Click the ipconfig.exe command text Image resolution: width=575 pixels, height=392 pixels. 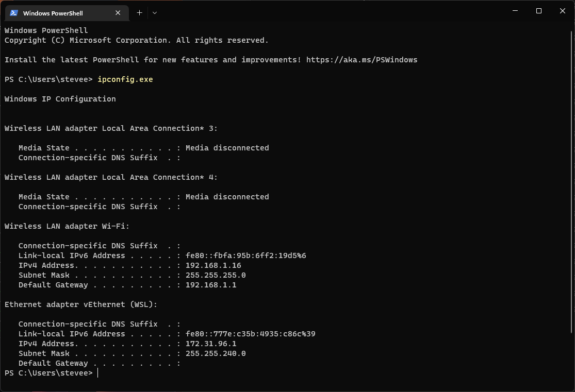(x=125, y=79)
